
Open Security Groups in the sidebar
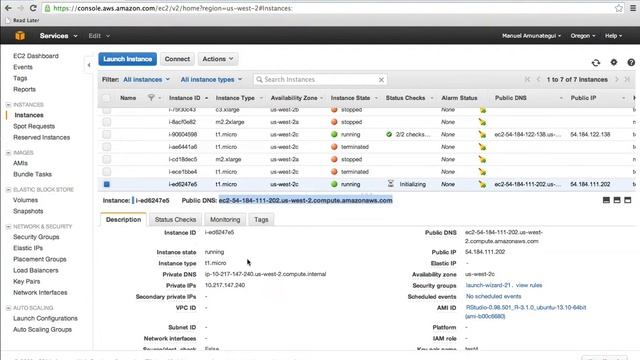(36, 237)
